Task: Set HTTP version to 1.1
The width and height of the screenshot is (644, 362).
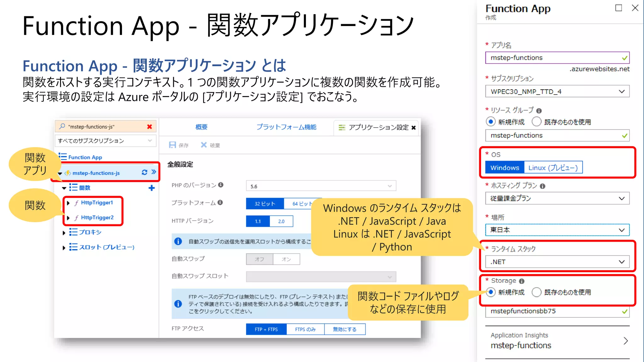Action: 258,221
